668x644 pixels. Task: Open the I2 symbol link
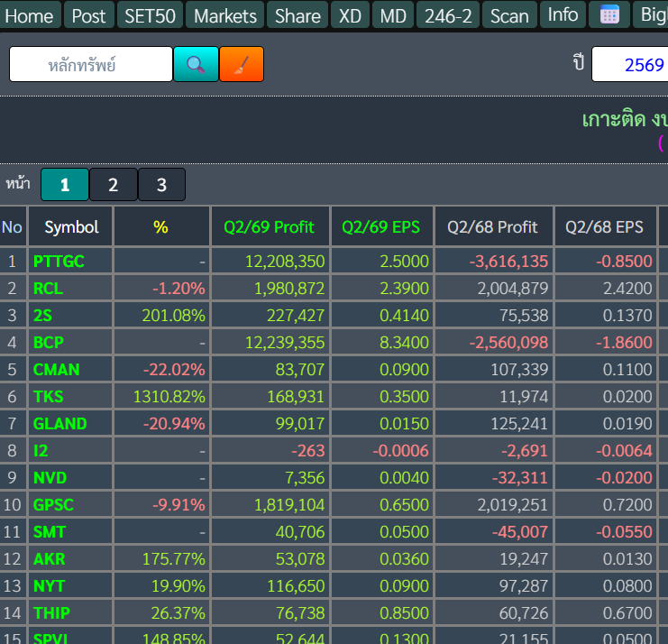pos(41,451)
